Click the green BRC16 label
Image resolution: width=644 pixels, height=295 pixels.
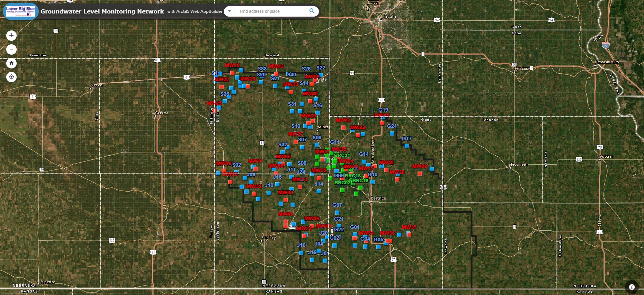(360, 181)
